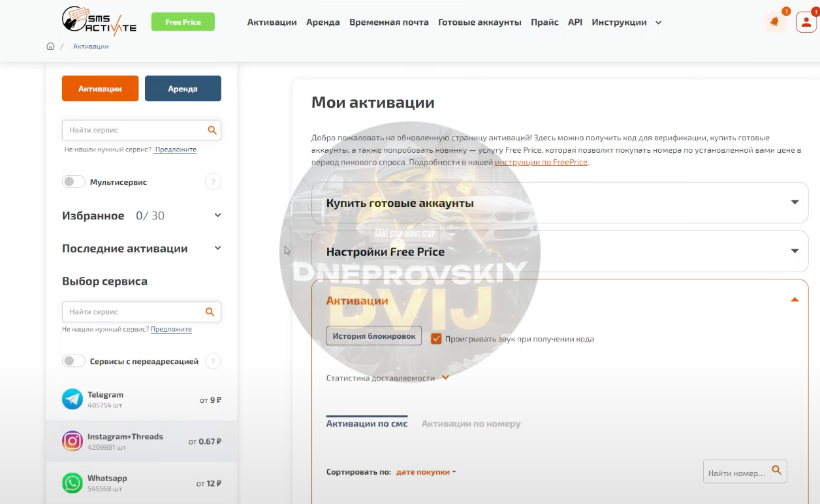The height and width of the screenshot is (504, 820).
Task: Open the Инструкции dropdown menu
Action: pos(627,22)
